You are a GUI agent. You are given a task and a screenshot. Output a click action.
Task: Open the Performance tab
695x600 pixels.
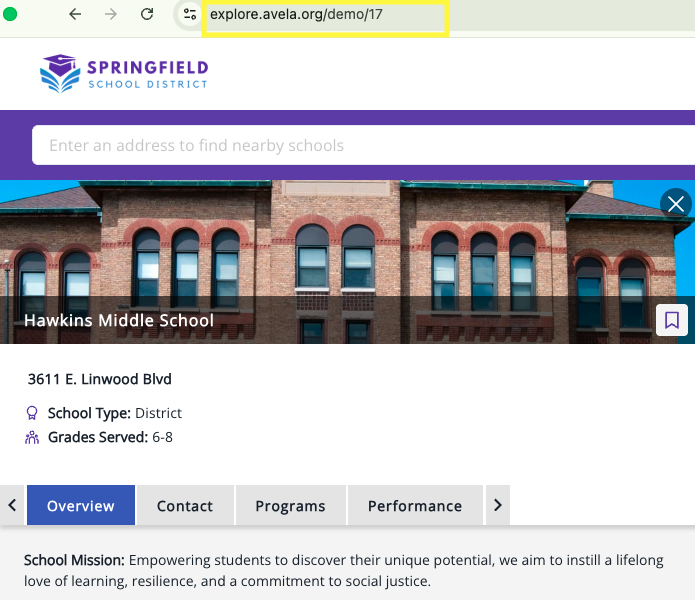(415, 505)
